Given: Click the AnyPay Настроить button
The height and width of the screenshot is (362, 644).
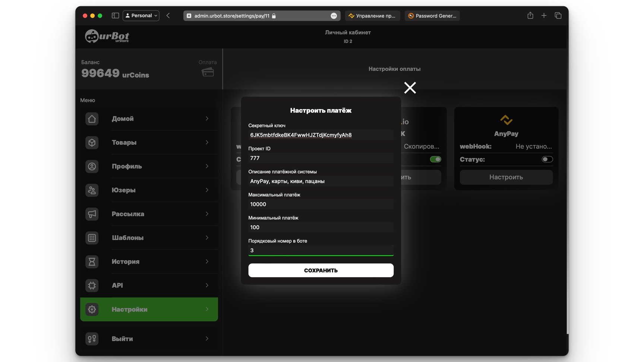Looking at the screenshot, I should tap(506, 177).
